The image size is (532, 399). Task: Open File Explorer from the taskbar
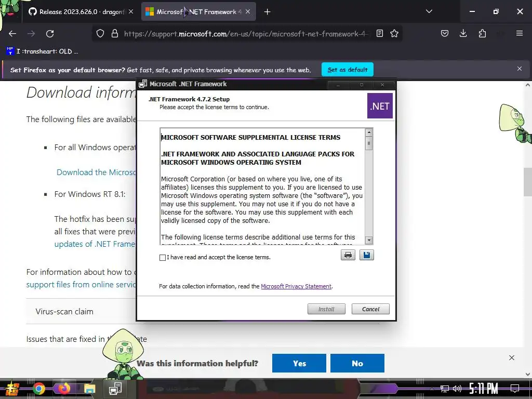coord(89,389)
